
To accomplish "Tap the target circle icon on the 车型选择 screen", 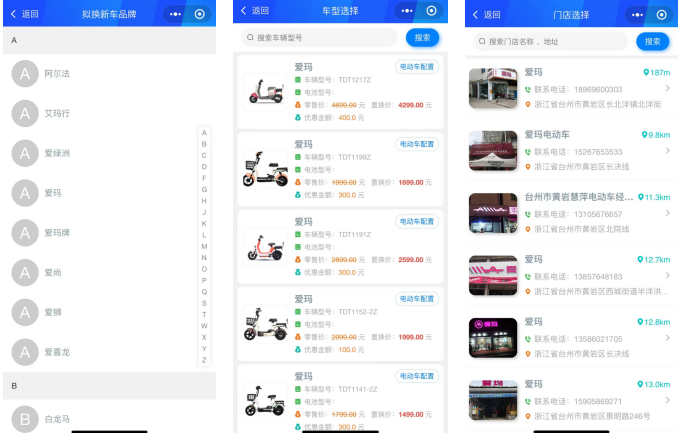I will point(431,11).
